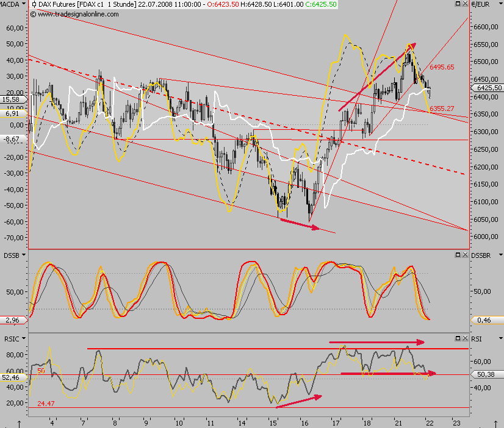Click date label 11 on time axis
504x428 pixels.
(x=211, y=423)
